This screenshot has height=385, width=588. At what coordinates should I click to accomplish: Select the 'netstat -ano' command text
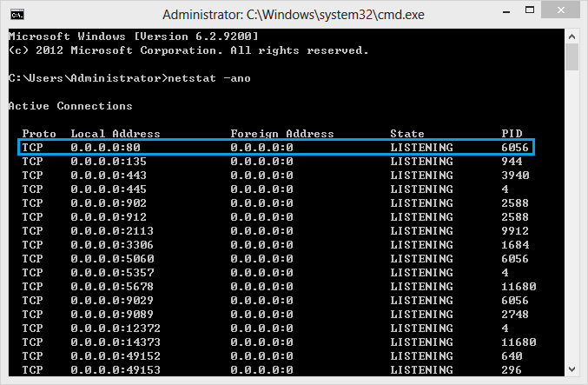point(209,78)
